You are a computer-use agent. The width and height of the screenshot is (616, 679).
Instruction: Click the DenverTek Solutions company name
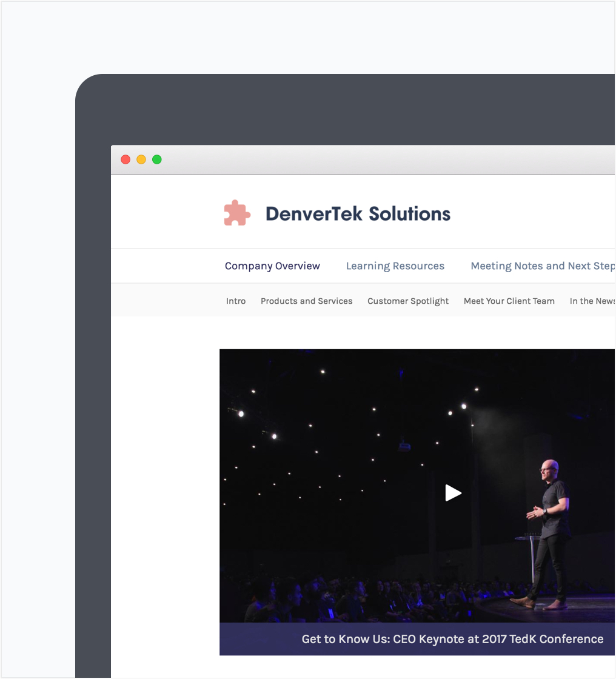point(358,214)
